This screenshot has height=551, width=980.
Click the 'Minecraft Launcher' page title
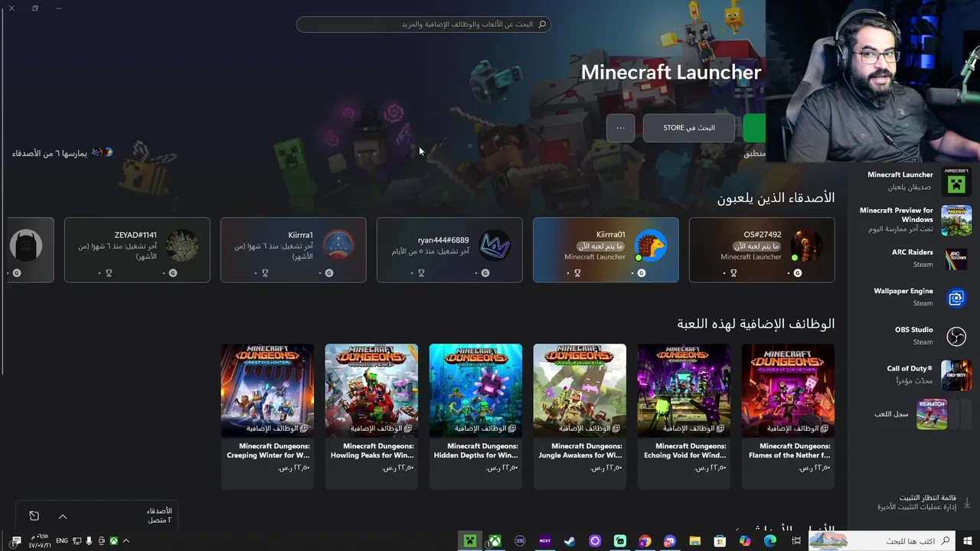671,72
